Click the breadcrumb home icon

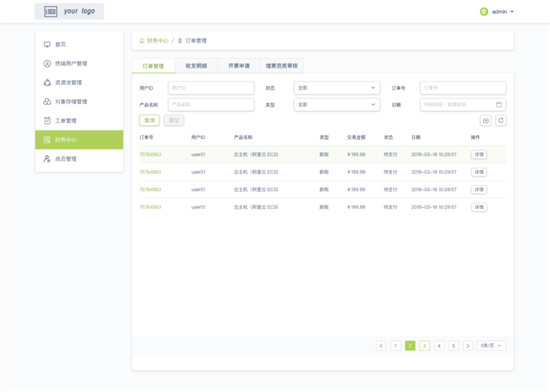142,41
